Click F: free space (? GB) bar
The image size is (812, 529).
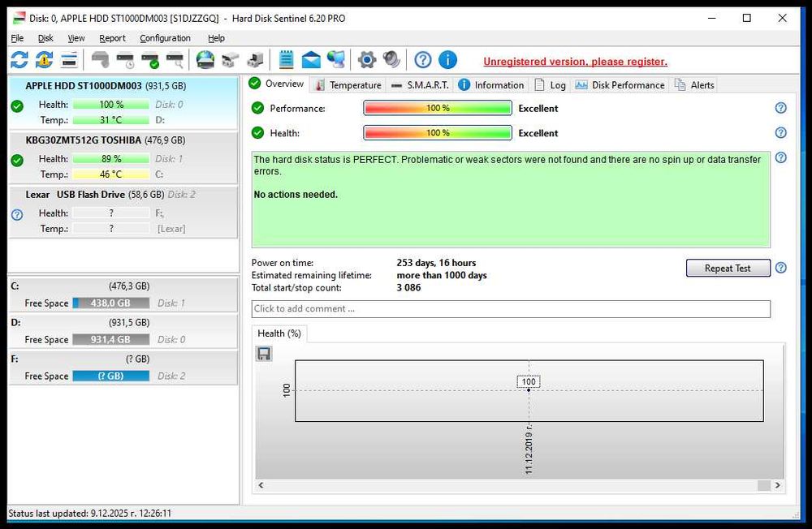pyautogui.click(x=110, y=376)
